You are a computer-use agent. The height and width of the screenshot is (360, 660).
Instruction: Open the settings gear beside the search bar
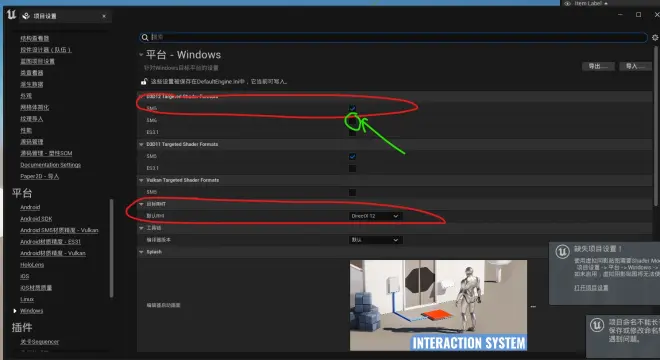655,37
